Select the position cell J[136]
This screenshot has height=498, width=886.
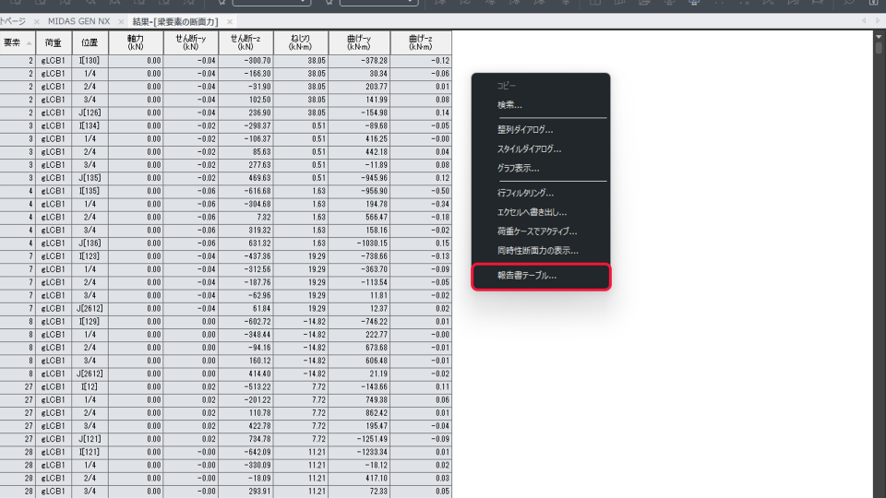pyautogui.click(x=90, y=243)
